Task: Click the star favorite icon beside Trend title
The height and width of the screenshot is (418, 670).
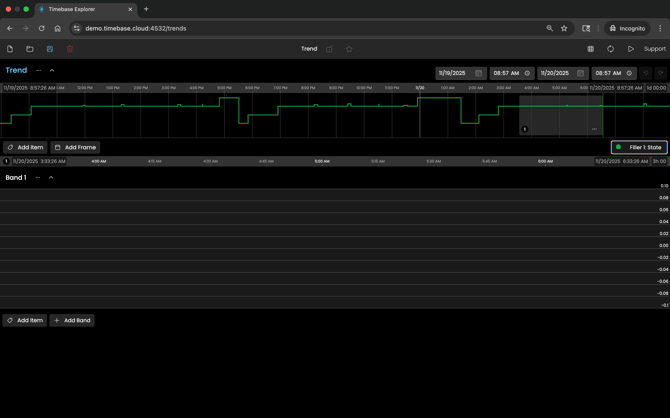Action: (x=349, y=49)
